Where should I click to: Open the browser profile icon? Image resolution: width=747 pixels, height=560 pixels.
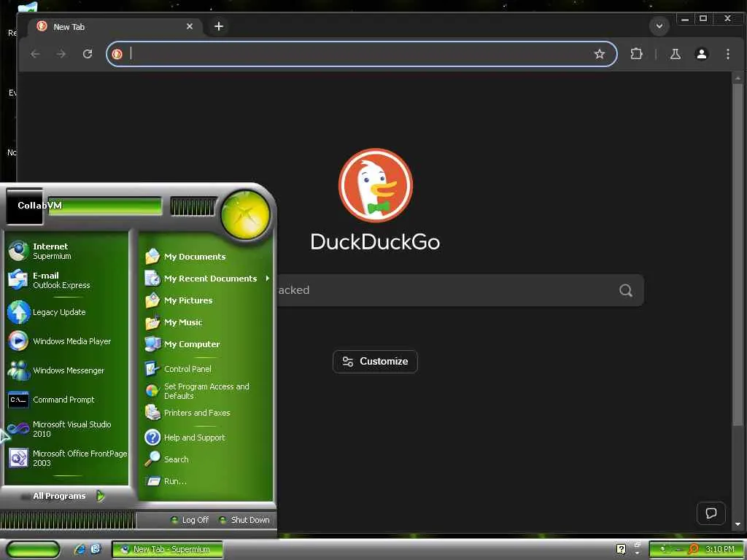coord(701,54)
